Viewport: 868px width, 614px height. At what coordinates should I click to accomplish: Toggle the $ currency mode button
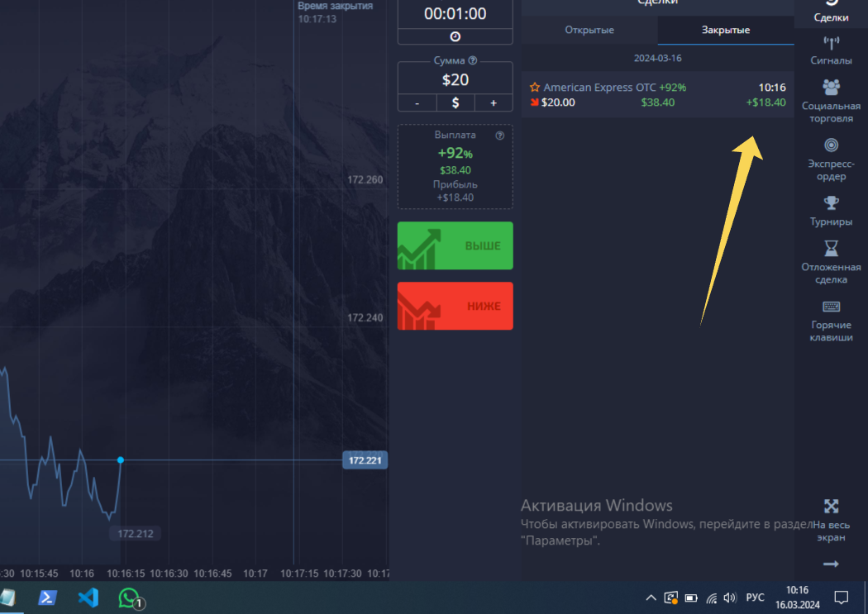(455, 102)
